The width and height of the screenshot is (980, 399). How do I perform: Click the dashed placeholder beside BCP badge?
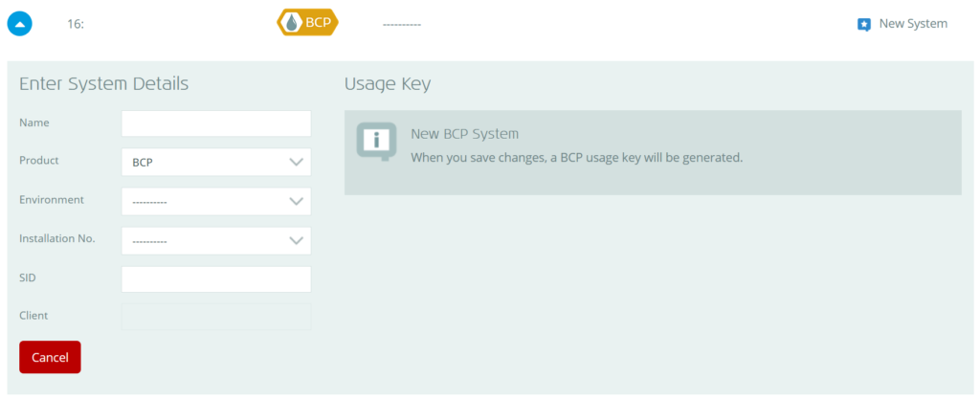[401, 25]
